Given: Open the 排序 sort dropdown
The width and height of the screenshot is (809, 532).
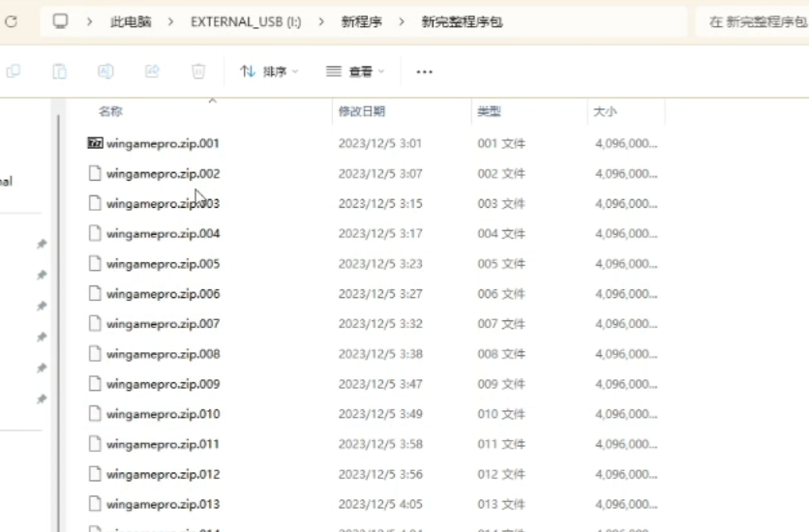Looking at the screenshot, I should pyautogui.click(x=269, y=72).
